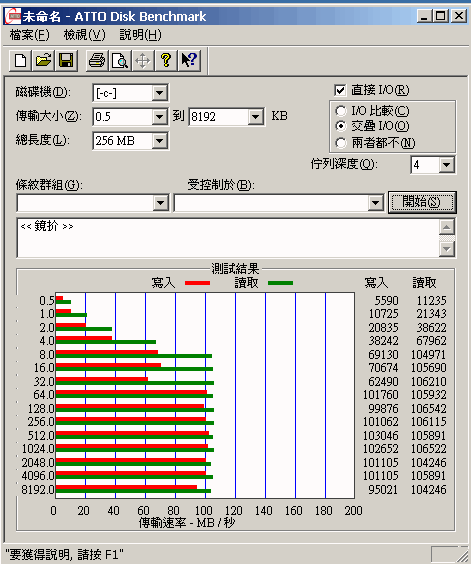Select the 交疊 I/O(O) radio button
Screen dimensions: 471x564
tap(340, 126)
